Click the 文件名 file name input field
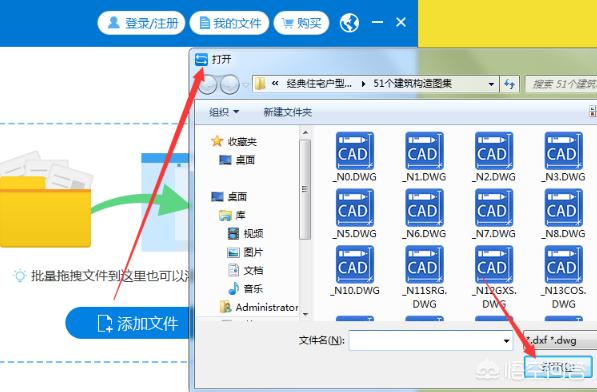The image size is (597, 392). 431,341
